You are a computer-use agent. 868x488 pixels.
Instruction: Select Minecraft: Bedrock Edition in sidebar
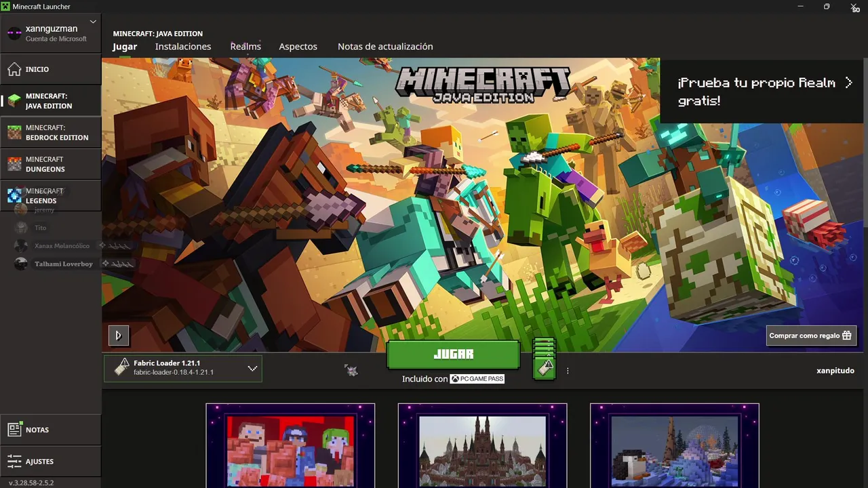[50, 132]
